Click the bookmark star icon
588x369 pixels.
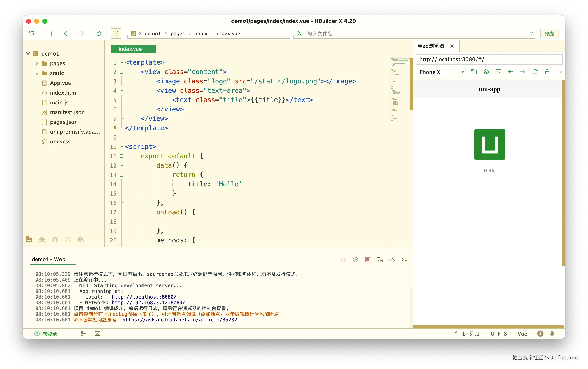click(x=99, y=33)
